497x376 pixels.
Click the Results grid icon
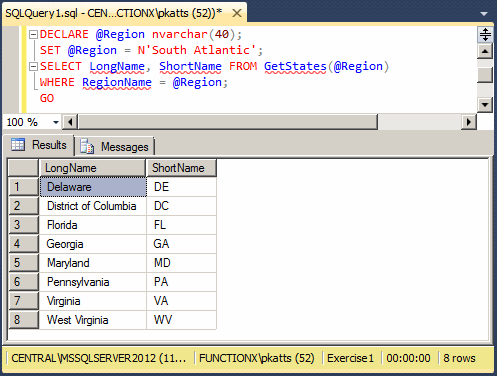pos(18,145)
